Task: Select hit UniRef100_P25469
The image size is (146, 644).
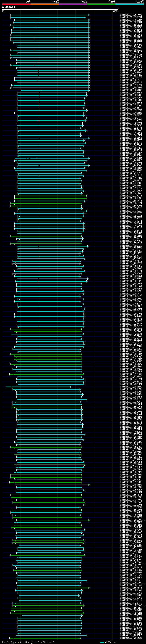Action: point(131,369)
